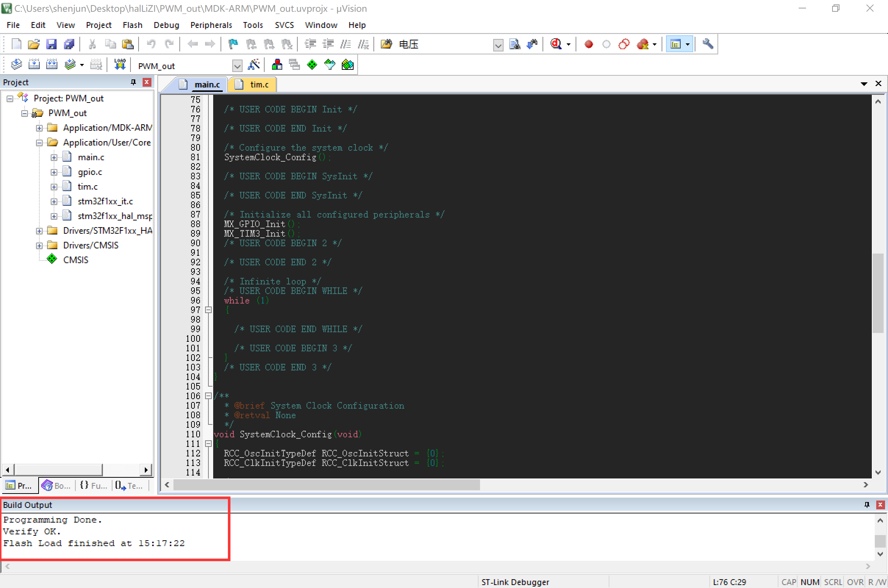Click the Manage Run-Time Environment green diamond icon

pyautogui.click(x=312, y=65)
